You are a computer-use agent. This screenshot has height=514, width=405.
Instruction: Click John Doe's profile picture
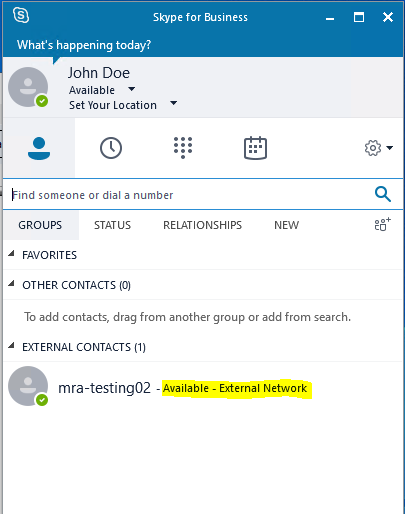(x=28, y=87)
